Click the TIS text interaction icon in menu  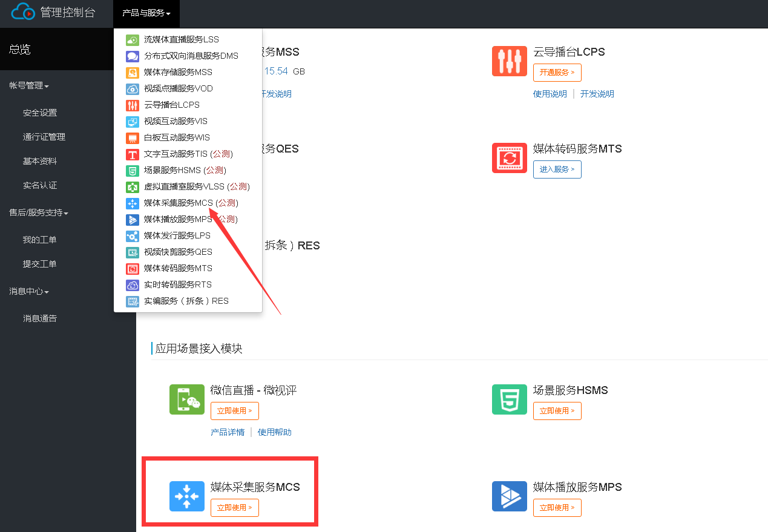pos(133,154)
